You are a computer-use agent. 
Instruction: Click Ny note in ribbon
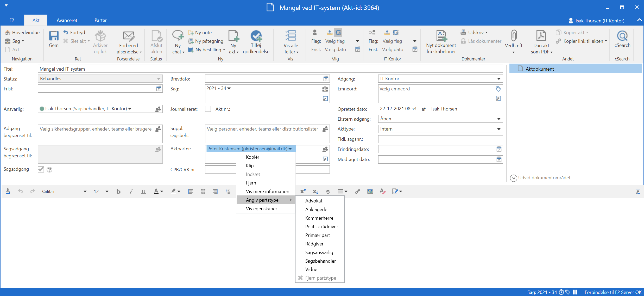coord(200,32)
